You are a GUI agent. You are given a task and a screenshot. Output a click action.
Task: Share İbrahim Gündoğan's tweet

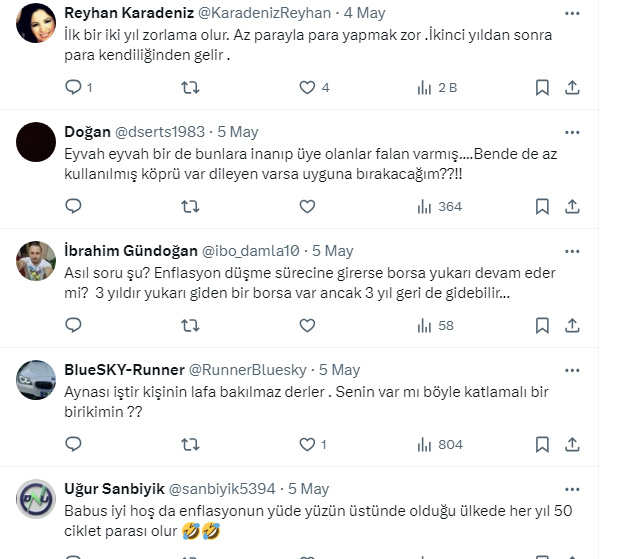572,326
